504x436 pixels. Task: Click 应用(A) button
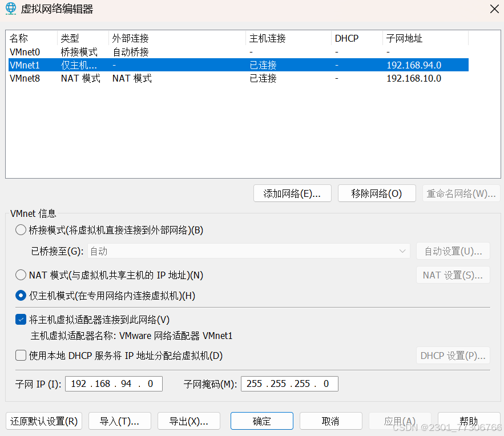[x=400, y=421]
